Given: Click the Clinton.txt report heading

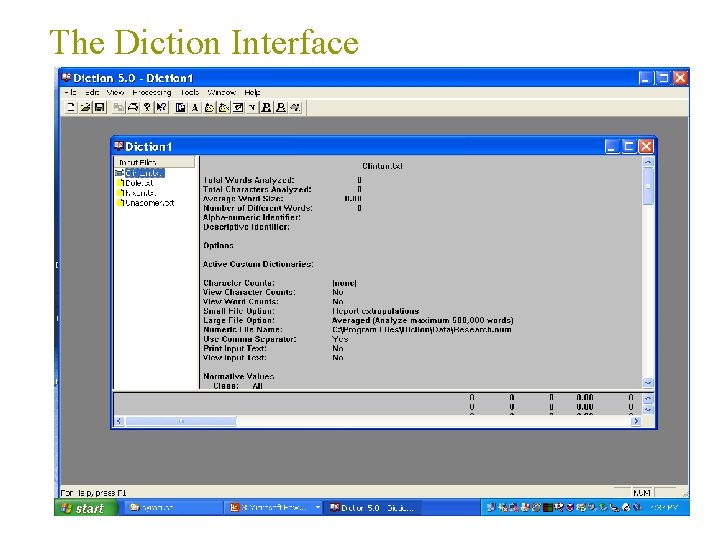Looking at the screenshot, I should 382,166.
